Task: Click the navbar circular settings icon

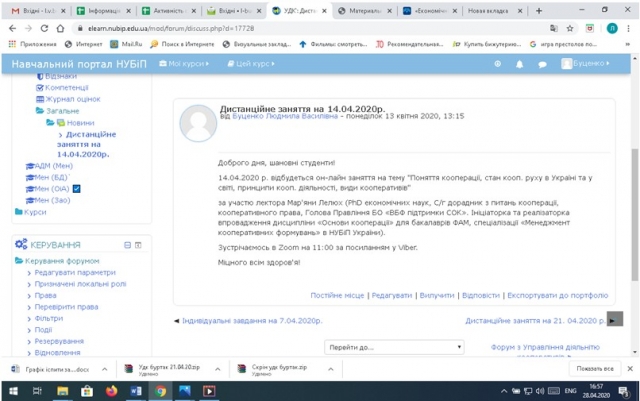Action: [498, 64]
